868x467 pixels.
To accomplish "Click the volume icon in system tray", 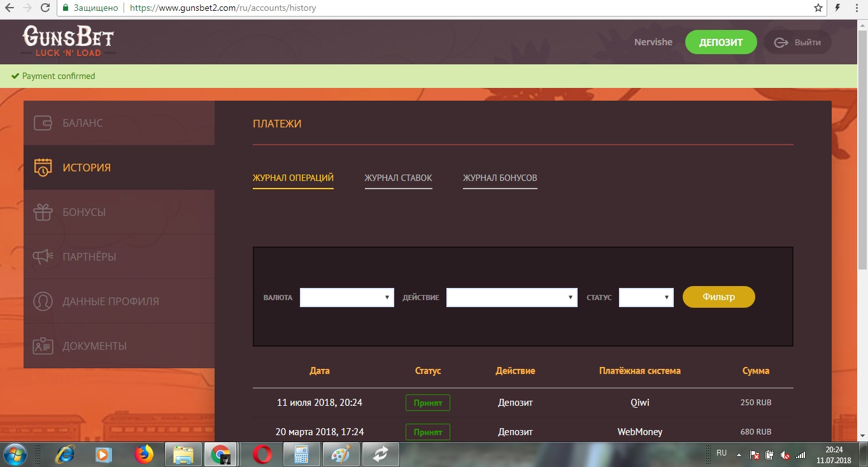I will pyautogui.click(x=785, y=456).
